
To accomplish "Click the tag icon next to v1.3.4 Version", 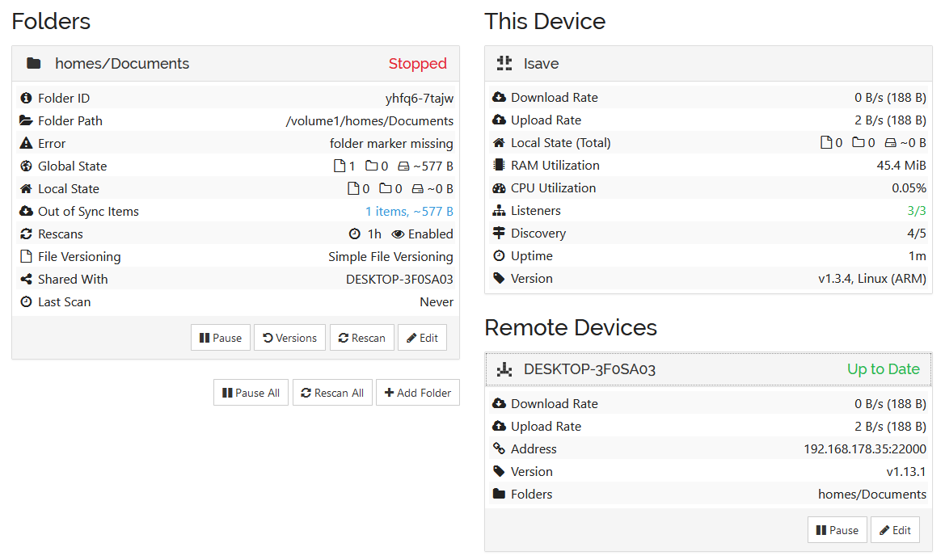I will [x=499, y=278].
